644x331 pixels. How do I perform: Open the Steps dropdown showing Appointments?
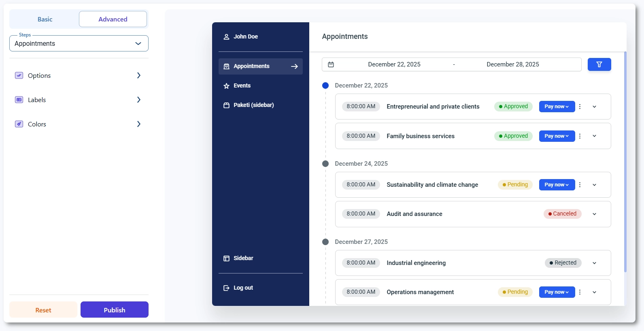click(x=79, y=44)
